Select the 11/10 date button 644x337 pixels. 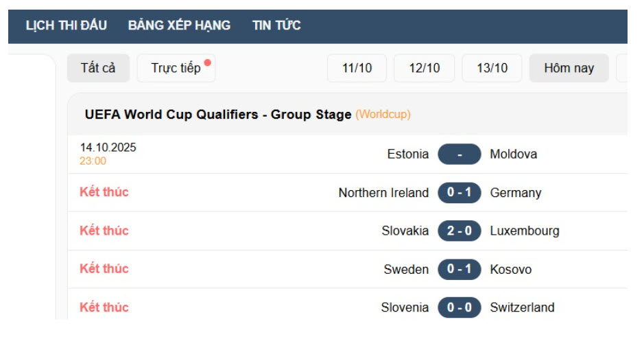pyautogui.click(x=357, y=68)
